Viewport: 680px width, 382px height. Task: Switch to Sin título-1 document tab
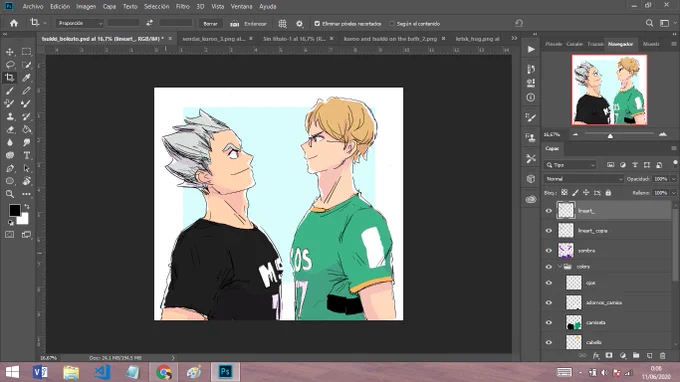(294, 39)
